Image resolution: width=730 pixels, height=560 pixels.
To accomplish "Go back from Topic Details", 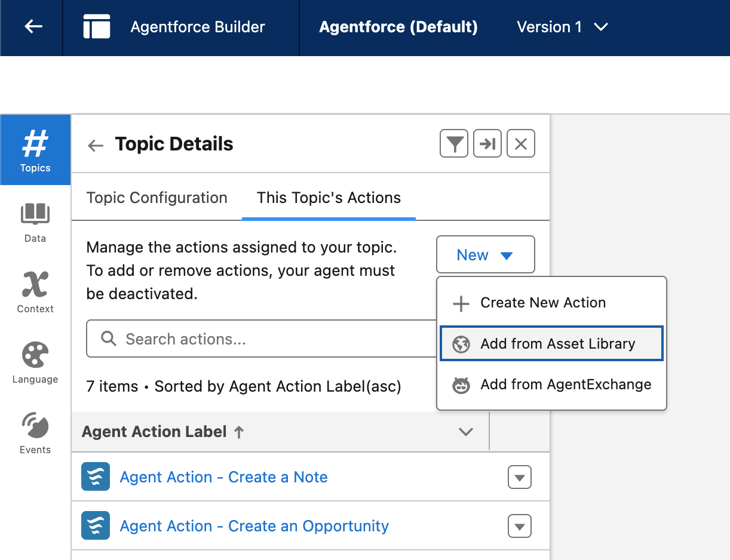I will click(x=96, y=145).
